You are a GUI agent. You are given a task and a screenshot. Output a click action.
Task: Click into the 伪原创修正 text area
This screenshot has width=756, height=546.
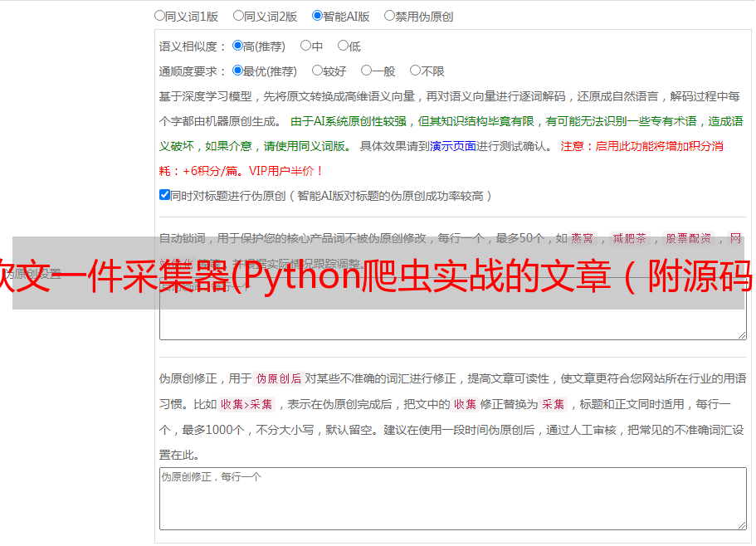(453, 499)
